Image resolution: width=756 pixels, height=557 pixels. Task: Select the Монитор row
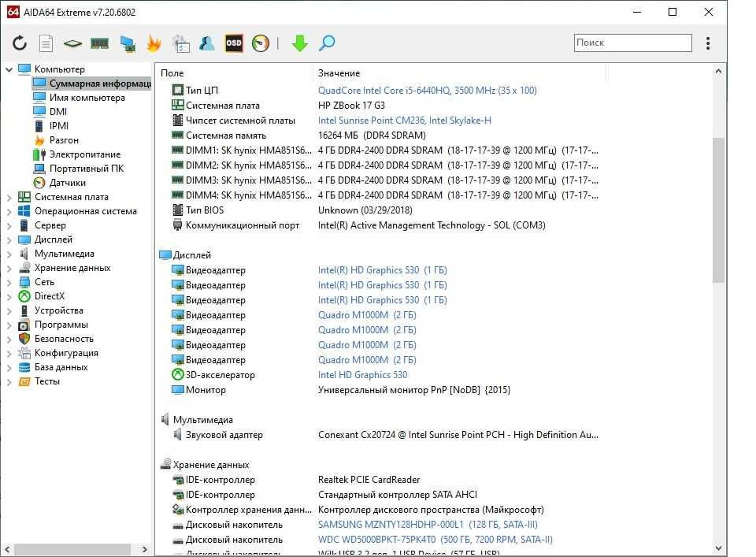point(380,390)
